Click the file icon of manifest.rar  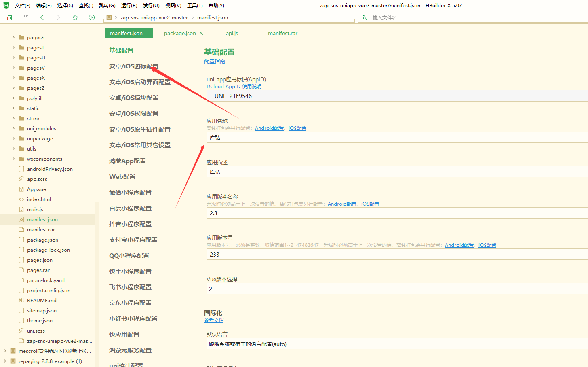(x=21, y=229)
